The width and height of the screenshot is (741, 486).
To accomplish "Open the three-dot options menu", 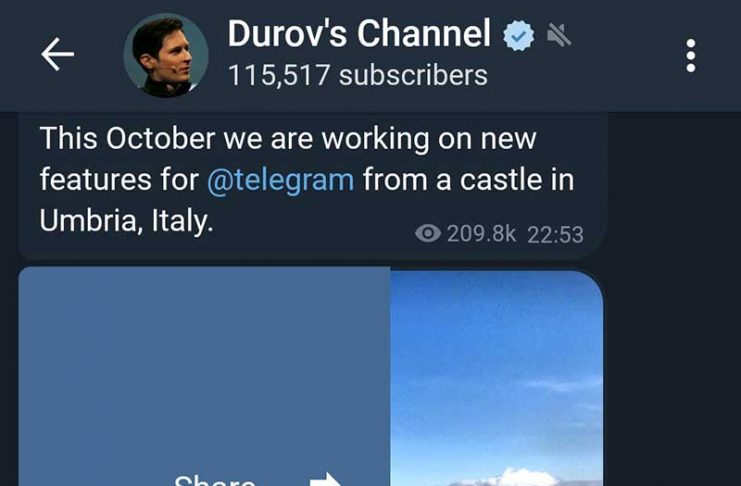I will 690,55.
